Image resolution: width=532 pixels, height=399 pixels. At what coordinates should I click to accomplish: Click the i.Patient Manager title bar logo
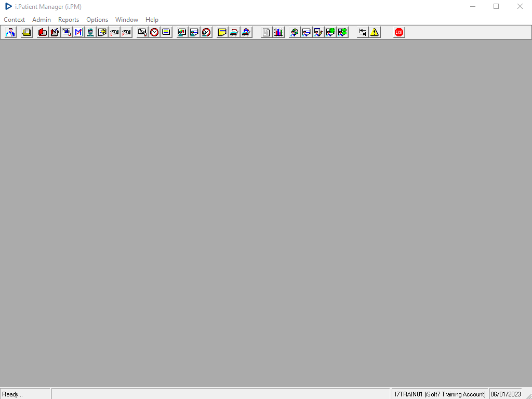pyautogui.click(x=8, y=6)
